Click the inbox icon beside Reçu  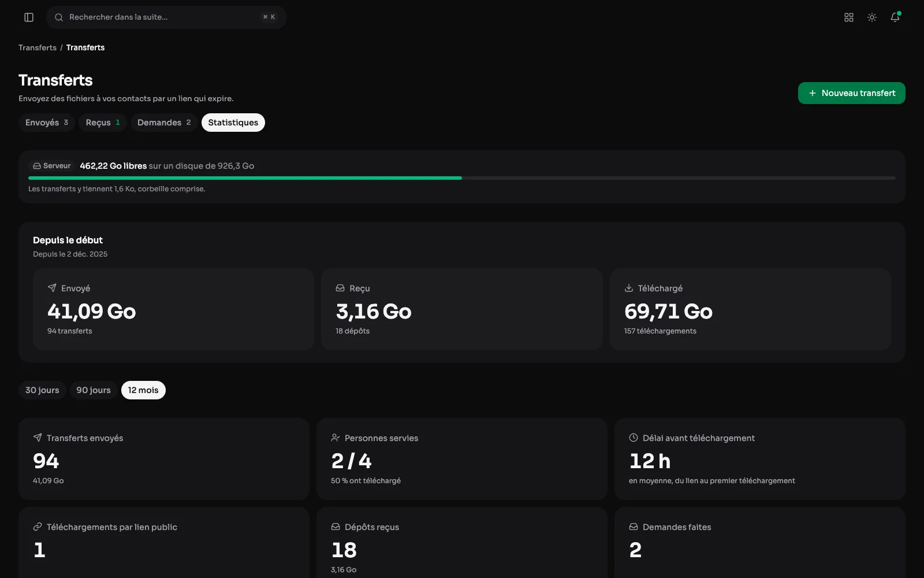[x=340, y=288]
